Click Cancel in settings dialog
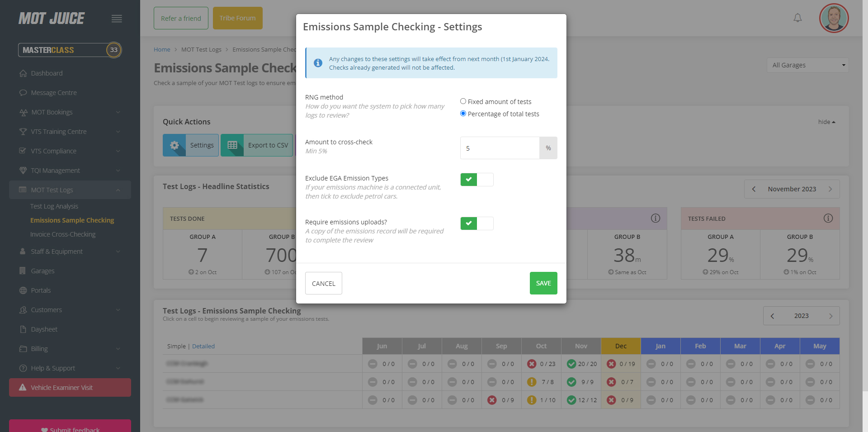The width and height of the screenshot is (868, 432). tap(324, 283)
